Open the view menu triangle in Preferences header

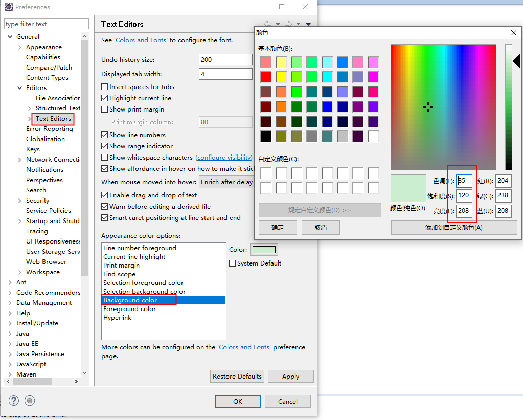308,24
